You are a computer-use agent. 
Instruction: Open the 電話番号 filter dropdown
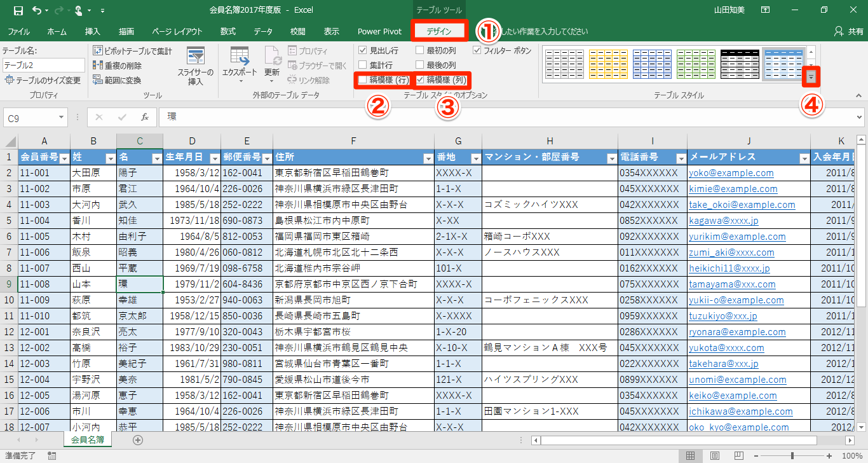click(x=681, y=158)
